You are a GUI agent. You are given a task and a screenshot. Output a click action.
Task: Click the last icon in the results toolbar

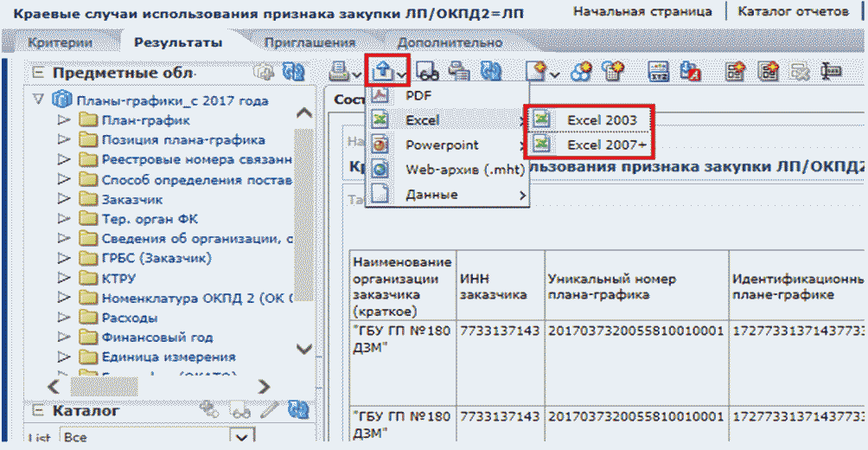tap(832, 73)
